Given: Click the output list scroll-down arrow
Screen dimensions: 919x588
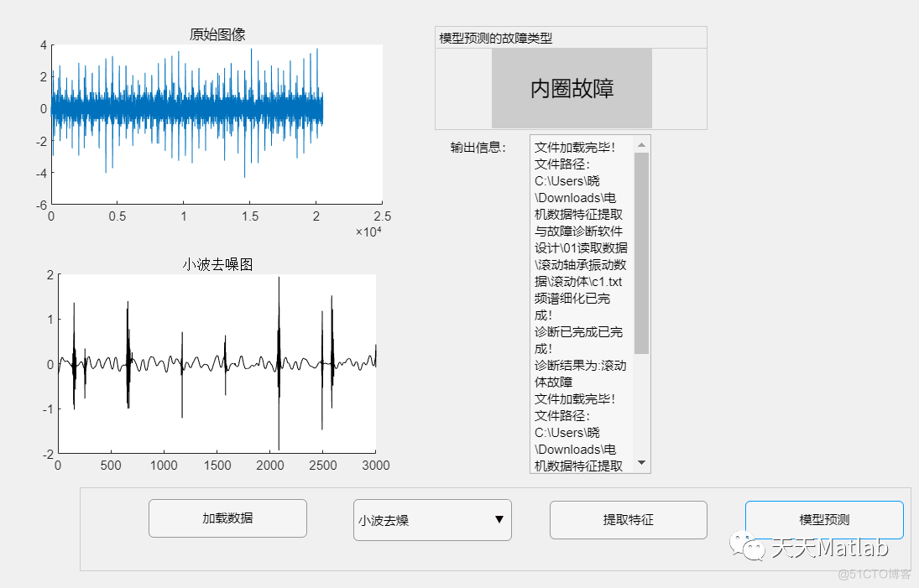Looking at the screenshot, I should point(641,463).
